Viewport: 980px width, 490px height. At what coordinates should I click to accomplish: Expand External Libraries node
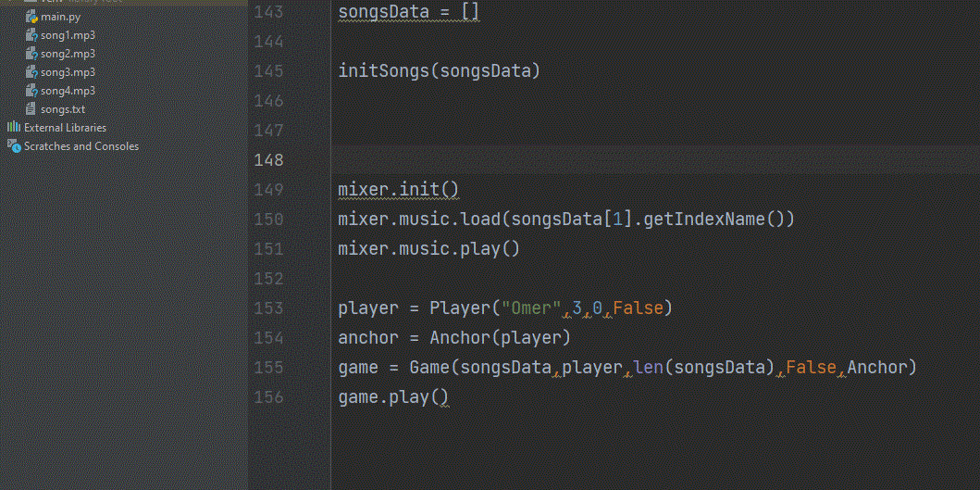[65, 128]
